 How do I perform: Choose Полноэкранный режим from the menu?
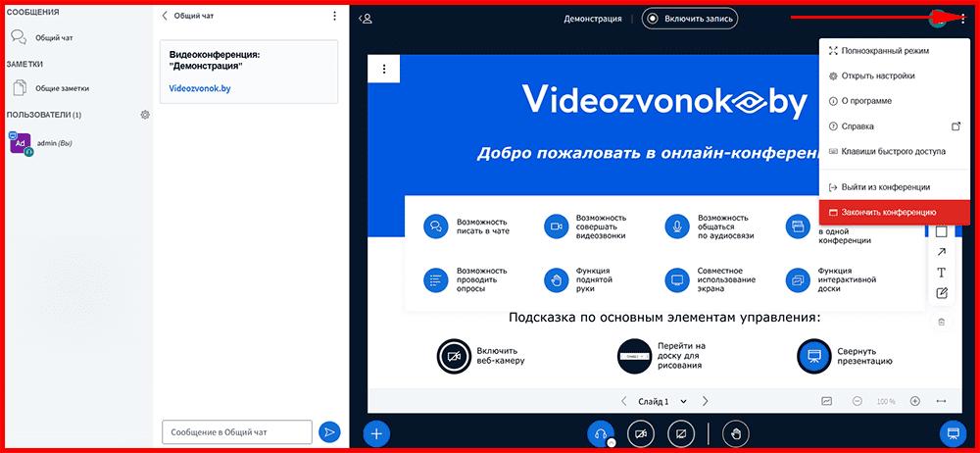tap(894, 51)
